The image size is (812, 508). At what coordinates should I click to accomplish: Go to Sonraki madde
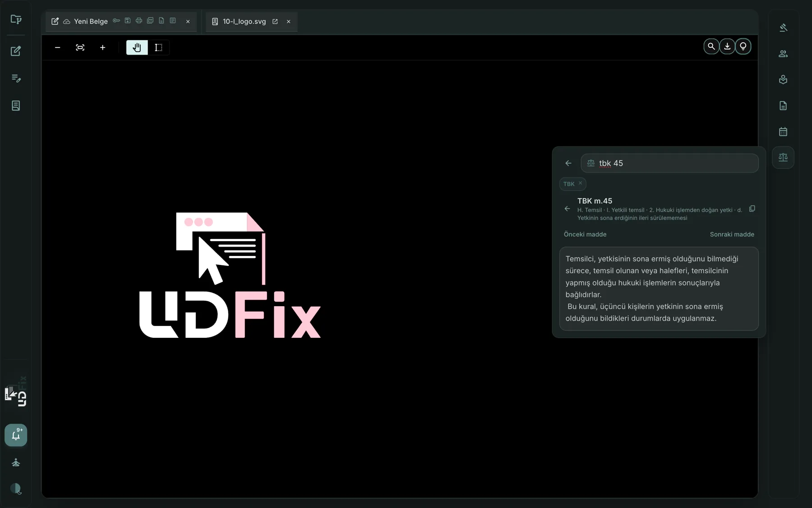point(732,234)
